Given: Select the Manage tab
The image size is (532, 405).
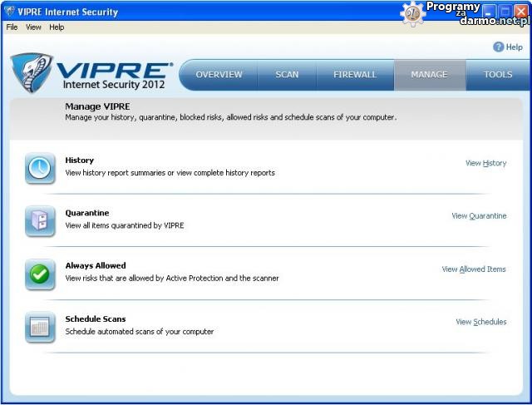Looking at the screenshot, I should pyautogui.click(x=429, y=75).
